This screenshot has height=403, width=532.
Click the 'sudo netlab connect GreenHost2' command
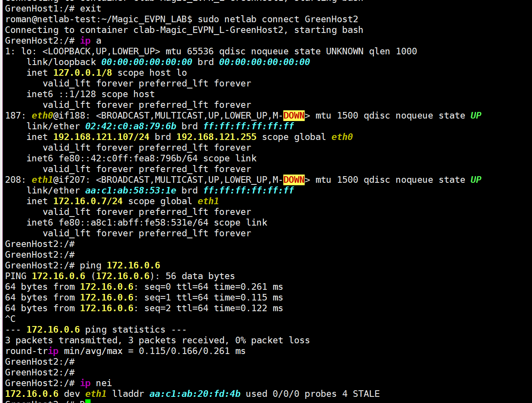pyautogui.click(x=278, y=19)
